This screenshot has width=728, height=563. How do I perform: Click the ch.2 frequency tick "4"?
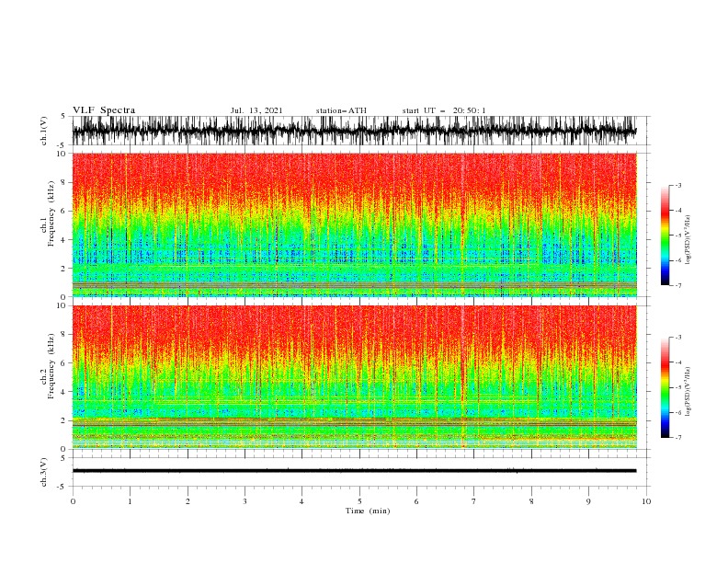tap(63, 392)
